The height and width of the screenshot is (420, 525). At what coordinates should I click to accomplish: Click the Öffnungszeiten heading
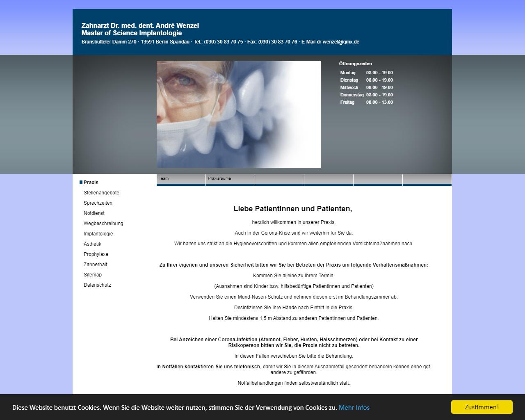tap(356, 64)
